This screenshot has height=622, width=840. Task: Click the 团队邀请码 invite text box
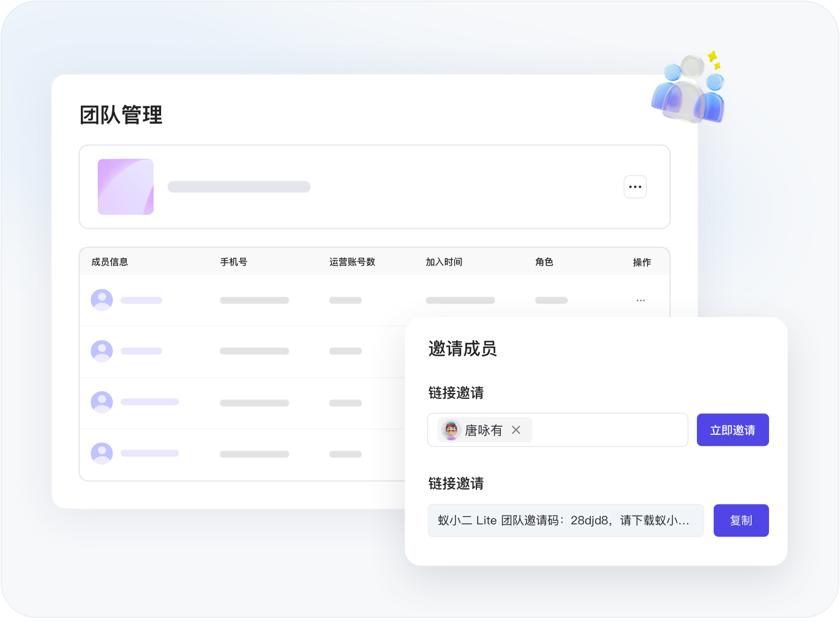(x=565, y=520)
